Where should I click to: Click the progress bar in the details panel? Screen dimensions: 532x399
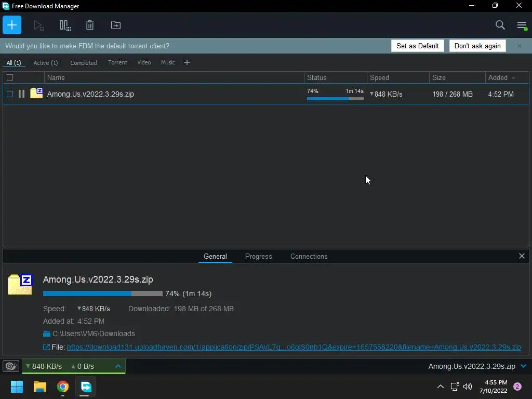coord(103,294)
